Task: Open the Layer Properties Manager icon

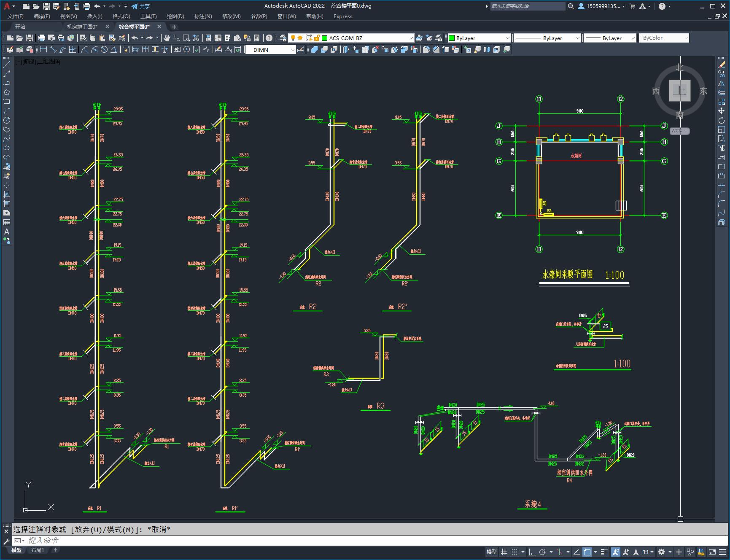Action: coord(283,38)
